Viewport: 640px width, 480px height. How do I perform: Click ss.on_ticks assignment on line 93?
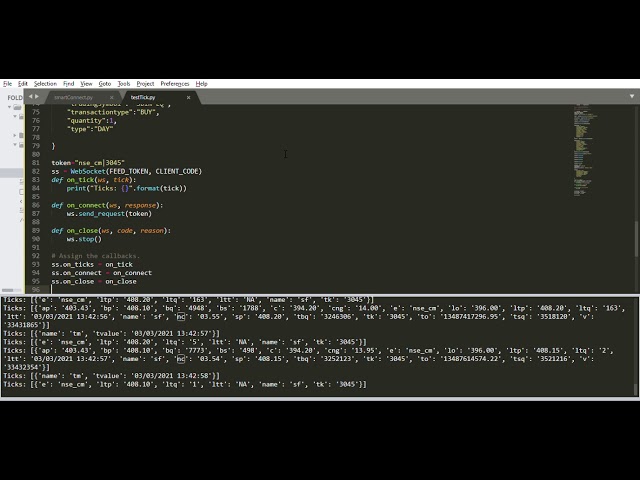[92, 264]
